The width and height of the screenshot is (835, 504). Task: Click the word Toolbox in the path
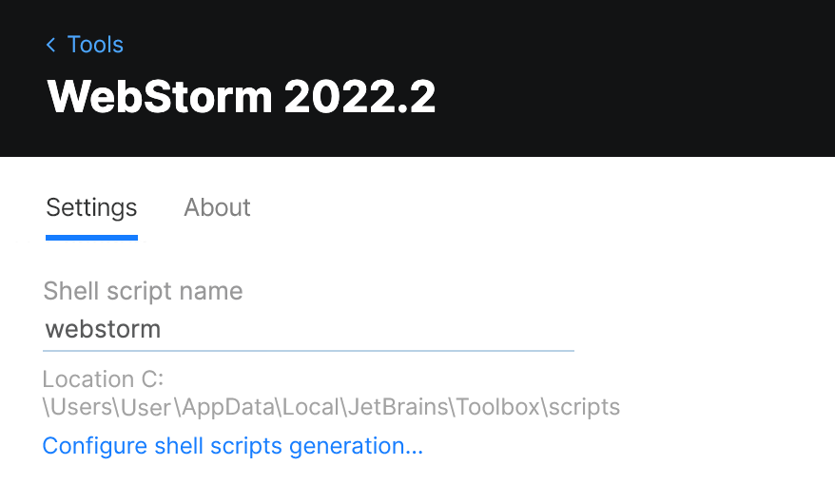[x=498, y=407]
